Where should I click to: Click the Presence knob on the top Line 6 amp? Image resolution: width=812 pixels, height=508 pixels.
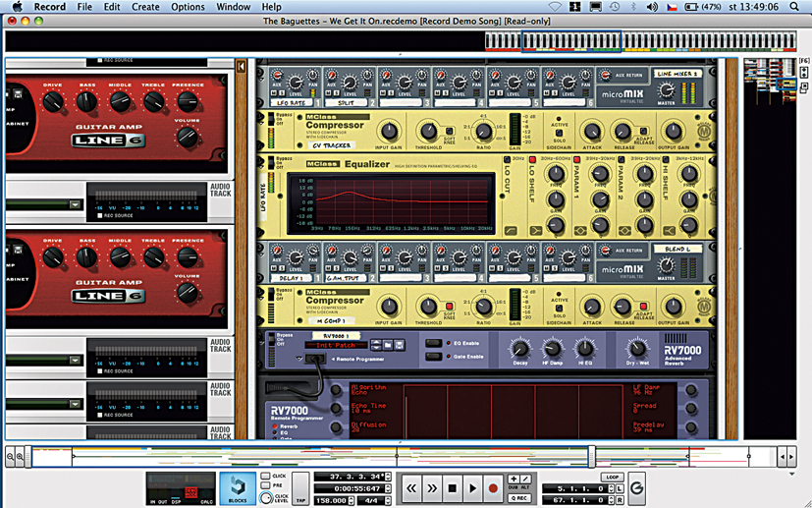pyautogui.click(x=188, y=102)
